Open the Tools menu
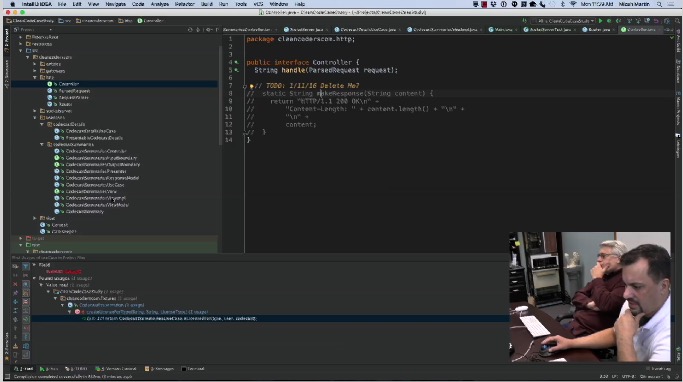Screen dimensions: 683x382 coord(241,4)
